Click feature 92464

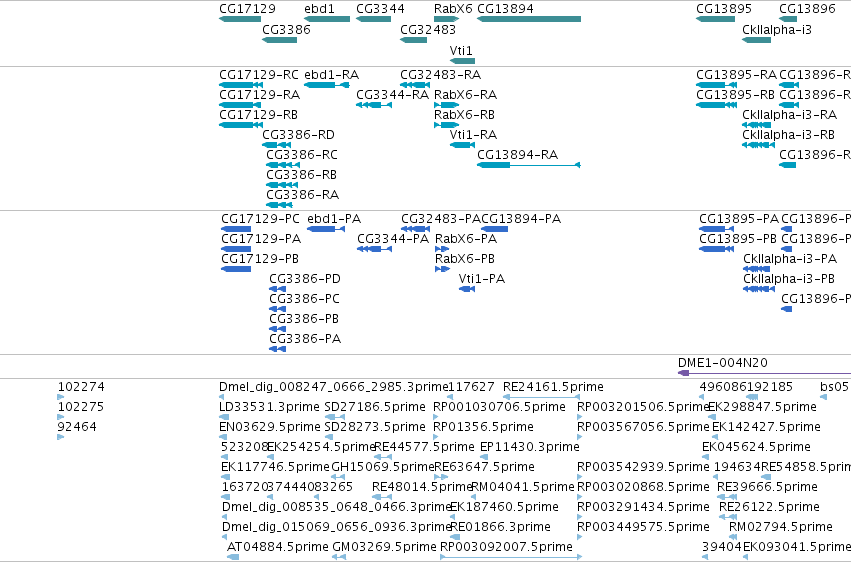point(60,437)
